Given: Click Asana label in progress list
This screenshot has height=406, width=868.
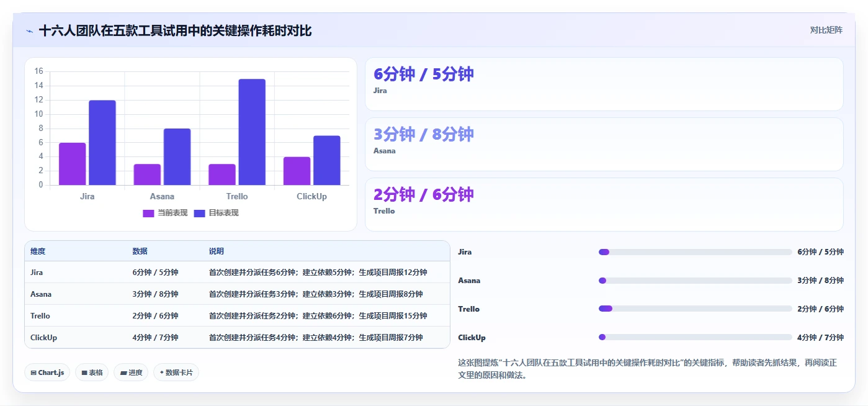Looking at the screenshot, I should [x=469, y=281].
